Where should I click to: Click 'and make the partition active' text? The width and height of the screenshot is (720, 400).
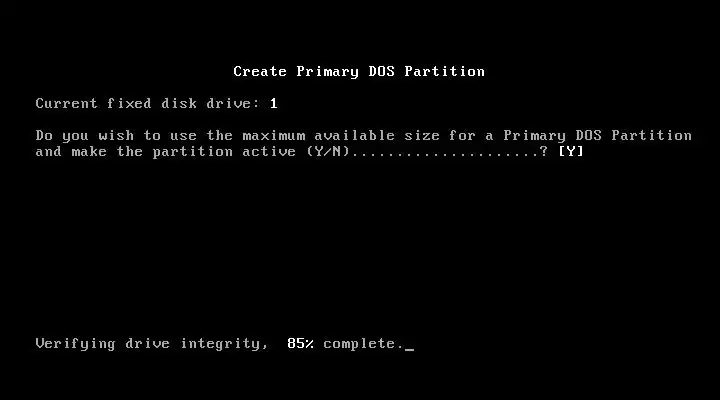pos(166,152)
